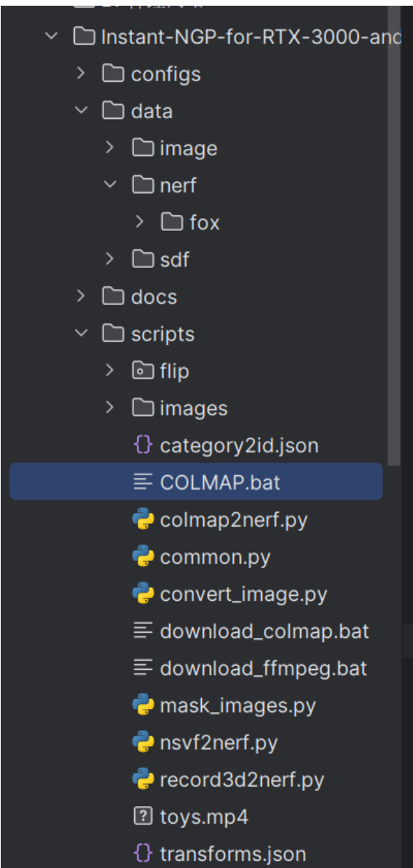Image resolution: width=413 pixels, height=868 pixels.
Task: Expand the docs folder
Action: 81,296
